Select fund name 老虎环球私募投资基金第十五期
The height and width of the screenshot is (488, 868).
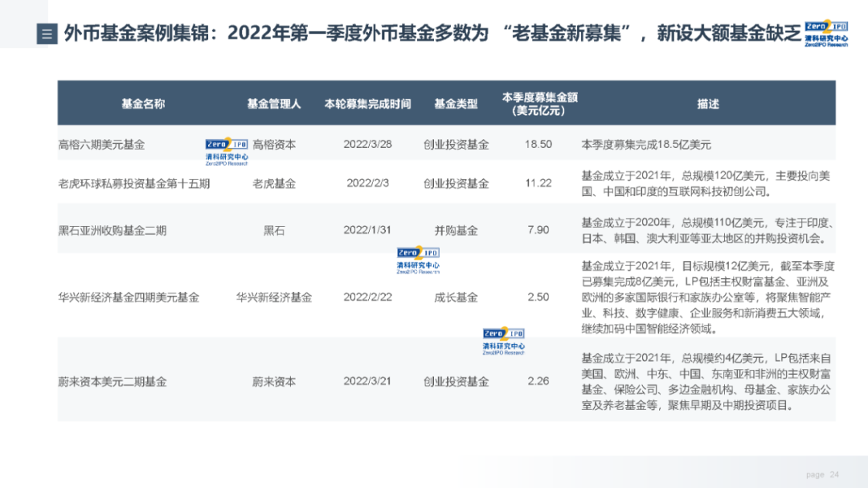point(134,183)
